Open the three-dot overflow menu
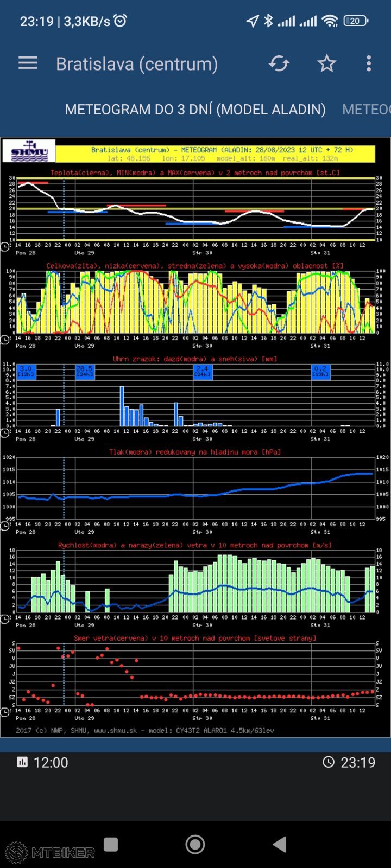Viewport: 391px width, 868px height. [369, 63]
